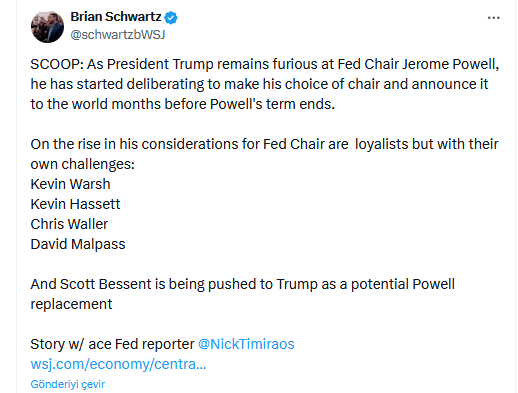
Task: Follow the wsj.com/economy article link
Action: pyautogui.click(x=118, y=364)
